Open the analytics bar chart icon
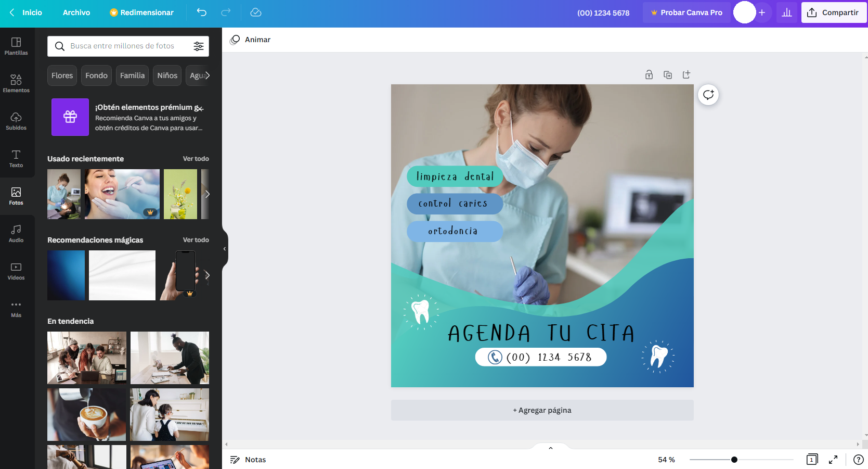The image size is (868, 469). 787,12
